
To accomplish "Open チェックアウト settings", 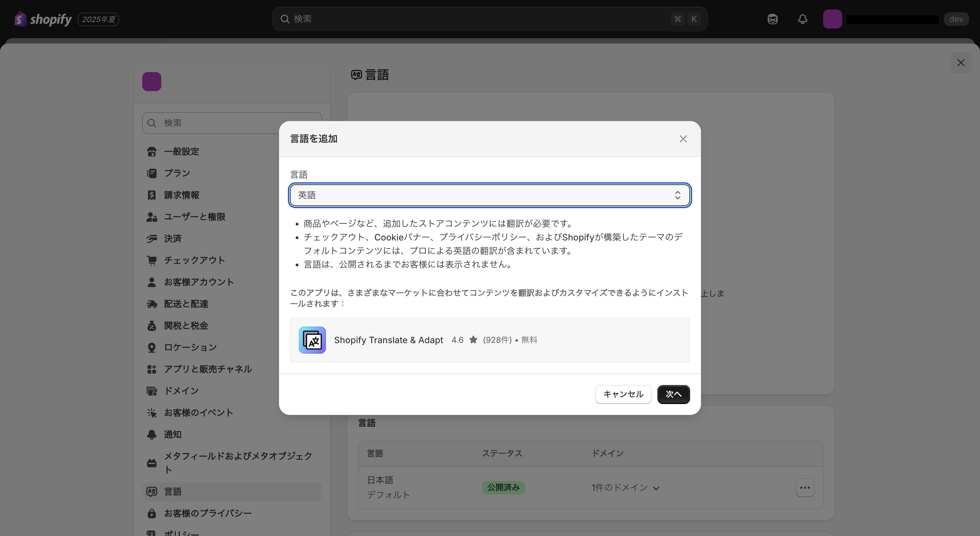I will click(x=232, y=260).
